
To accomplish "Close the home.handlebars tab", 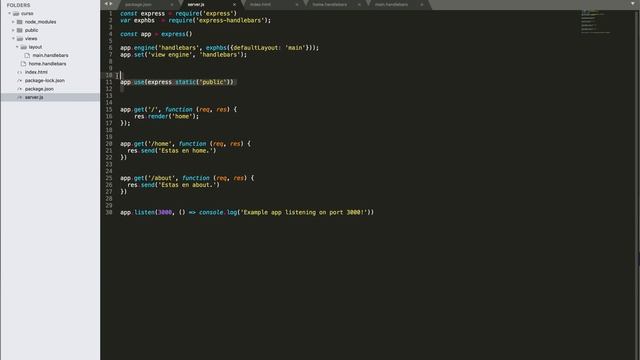I will [x=359, y=4].
